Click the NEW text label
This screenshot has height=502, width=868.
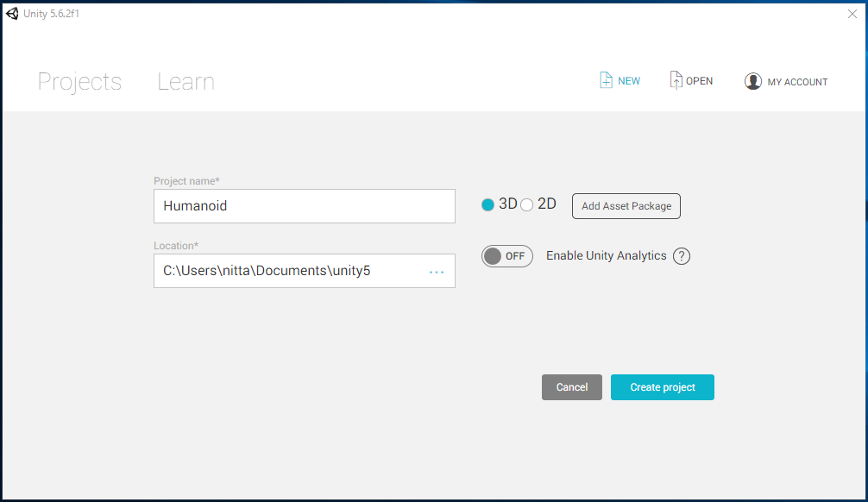[629, 81]
